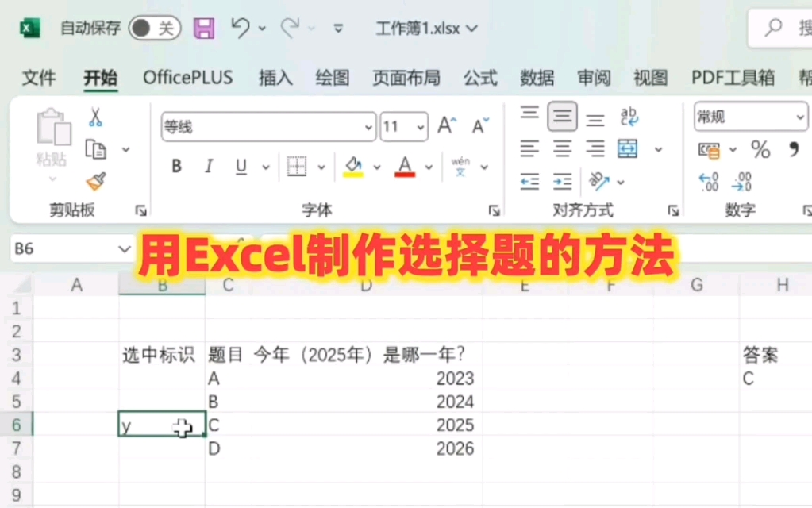Apply percent number format

coord(760,149)
